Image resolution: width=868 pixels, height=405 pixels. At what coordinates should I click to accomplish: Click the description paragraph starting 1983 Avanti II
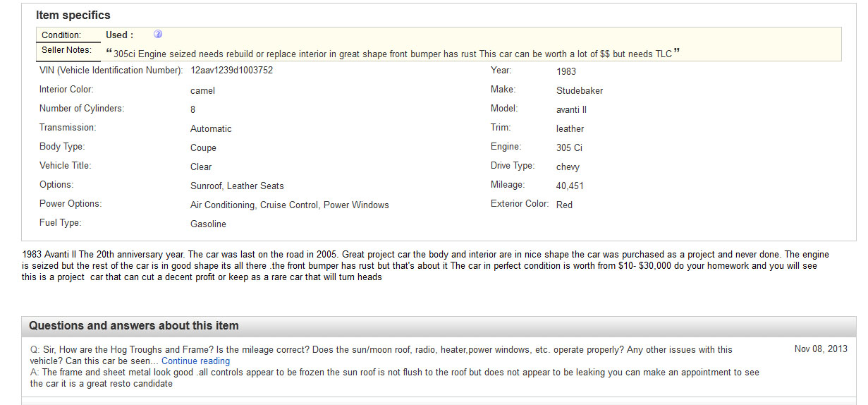(x=423, y=265)
